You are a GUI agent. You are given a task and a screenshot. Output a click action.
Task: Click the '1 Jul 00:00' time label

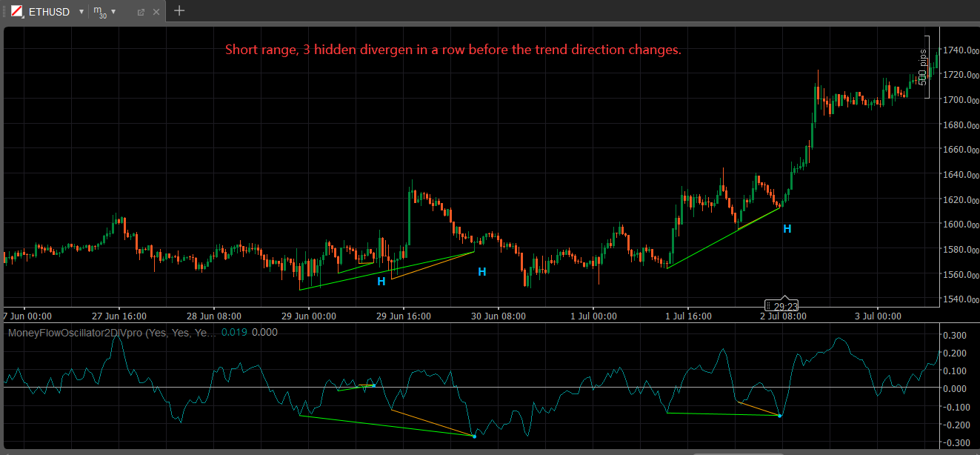click(x=594, y=316)
